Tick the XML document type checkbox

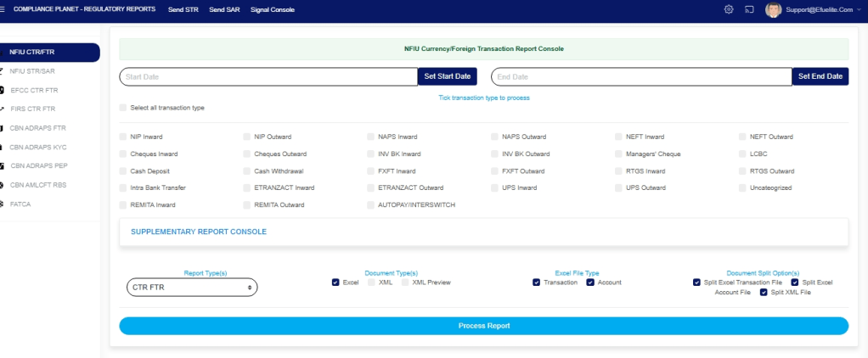[371, 282]
